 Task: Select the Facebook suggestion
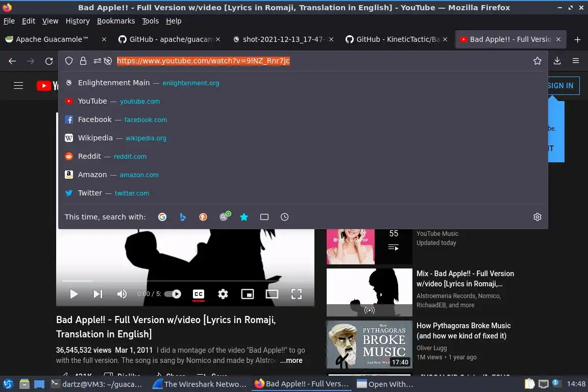[303, 119]
